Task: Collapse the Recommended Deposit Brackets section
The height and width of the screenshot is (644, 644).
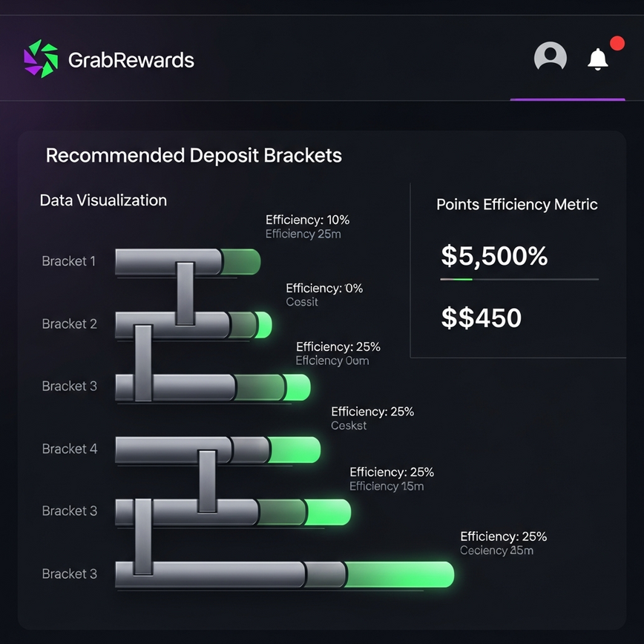Action: coord(194,156)
